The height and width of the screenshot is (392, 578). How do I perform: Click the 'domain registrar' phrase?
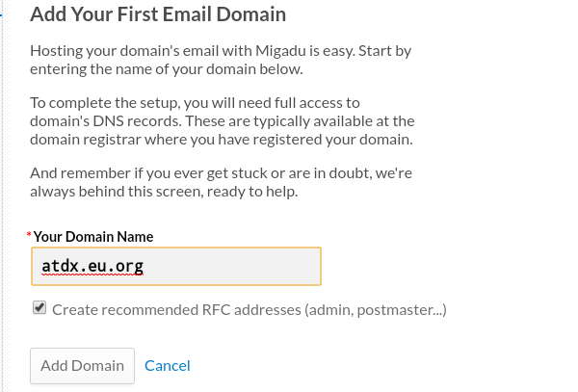click(86, 140)
